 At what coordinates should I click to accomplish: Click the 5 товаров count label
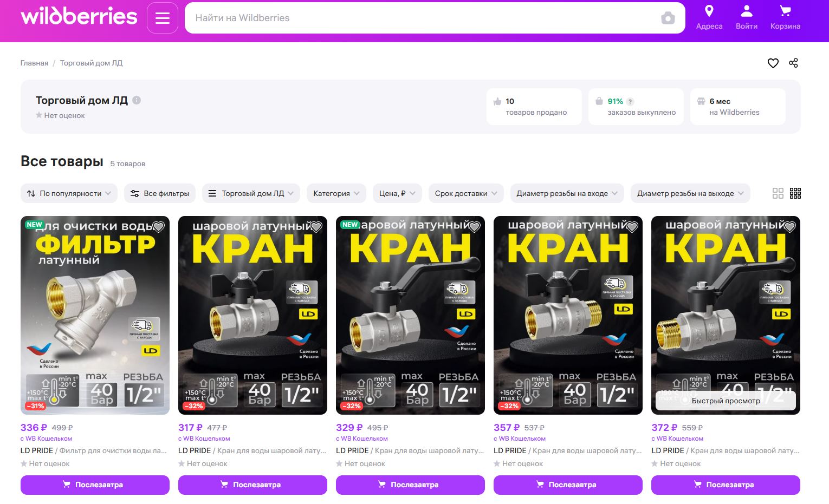(x=128, y=163)
